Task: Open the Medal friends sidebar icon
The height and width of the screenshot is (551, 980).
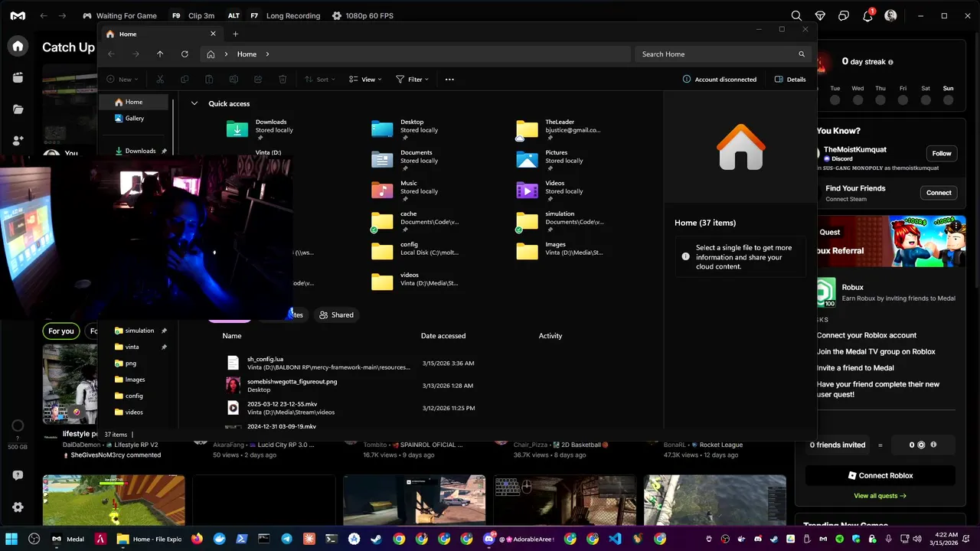Action: coord(18,141)
